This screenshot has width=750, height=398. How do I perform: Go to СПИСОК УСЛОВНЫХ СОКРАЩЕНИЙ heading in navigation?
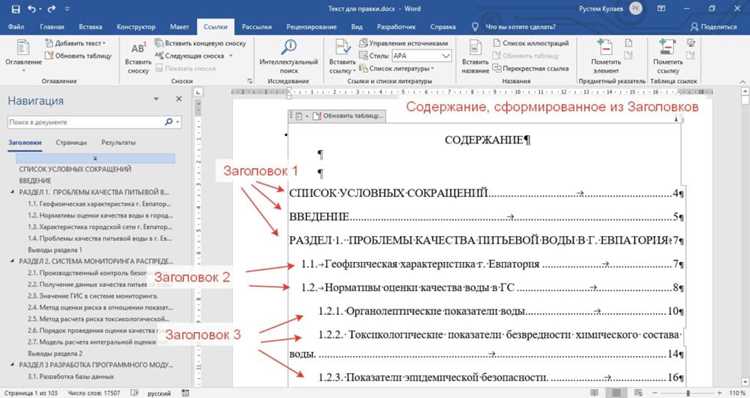pyautogui.click(x=75, y=169)
